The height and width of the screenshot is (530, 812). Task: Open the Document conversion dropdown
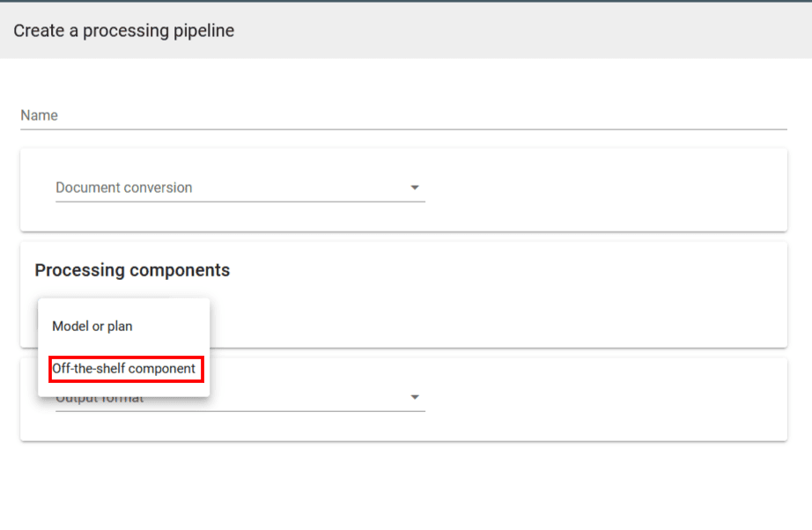tap(240, 188)
